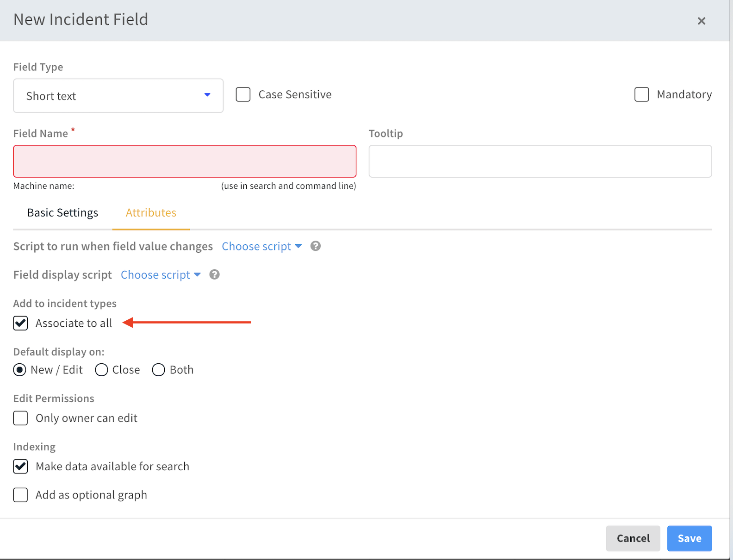The width and height of the screenshot is (733, 560).
Task: Click the Cancel button
Action: coord(633,538)
